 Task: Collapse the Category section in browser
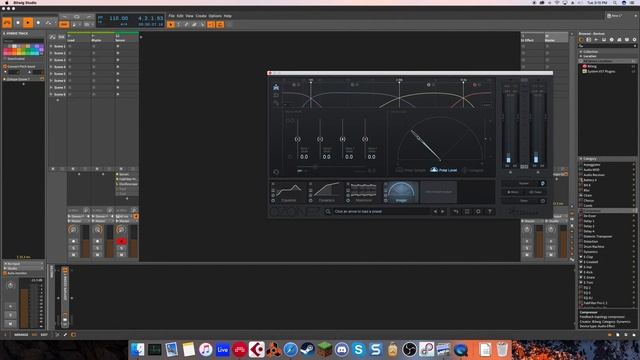point(581,158)
